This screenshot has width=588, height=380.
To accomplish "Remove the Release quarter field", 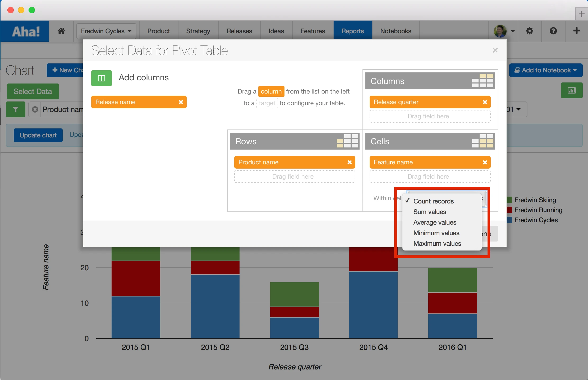I will pos(485,102).
